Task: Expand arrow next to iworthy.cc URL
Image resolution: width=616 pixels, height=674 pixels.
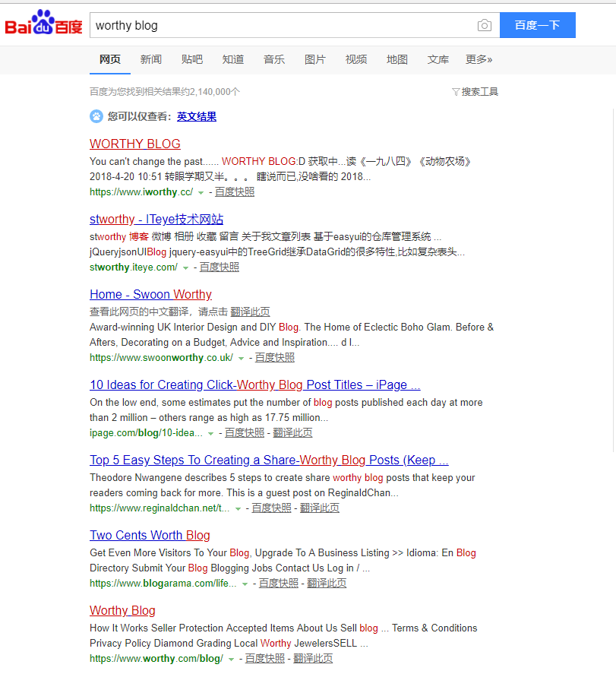Action: point(201,193)
